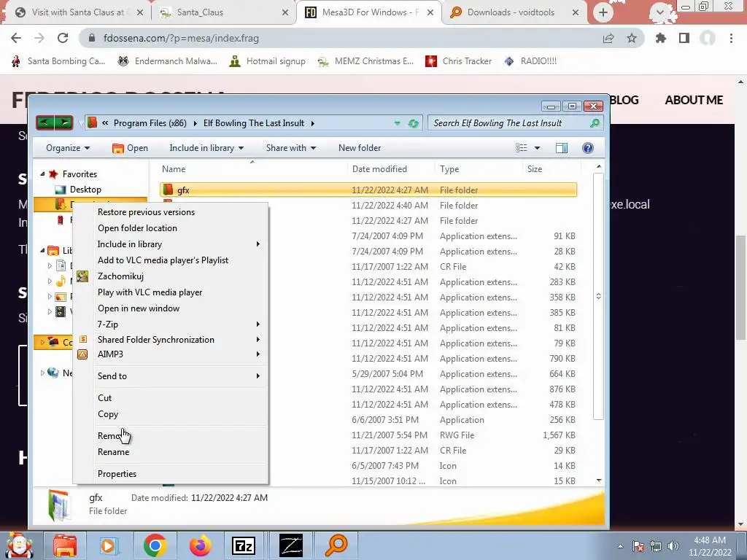Show hidden tray icons arrow
The image size is (747, 560).
click(x=620, y=546)
